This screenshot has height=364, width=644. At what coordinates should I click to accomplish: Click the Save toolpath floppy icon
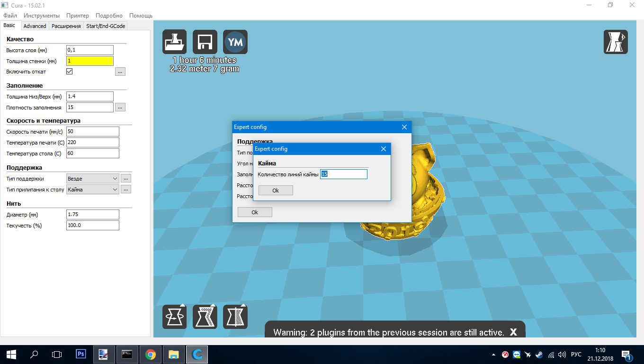205,42
